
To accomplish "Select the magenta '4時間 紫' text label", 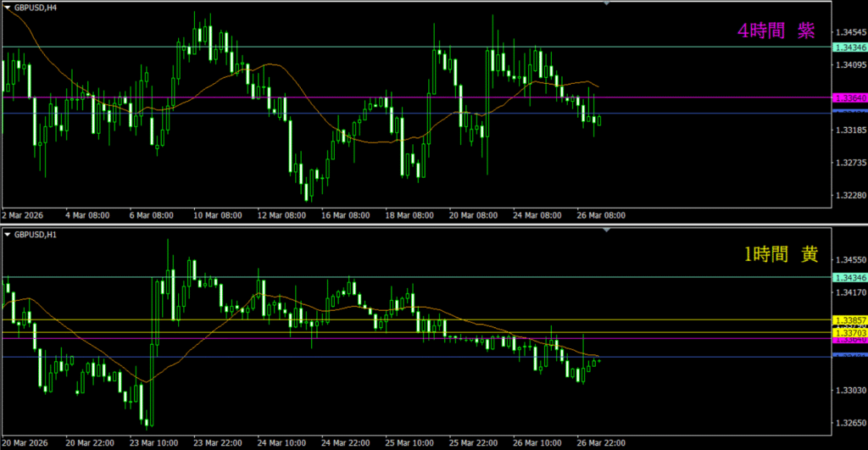I will [776, 31].
